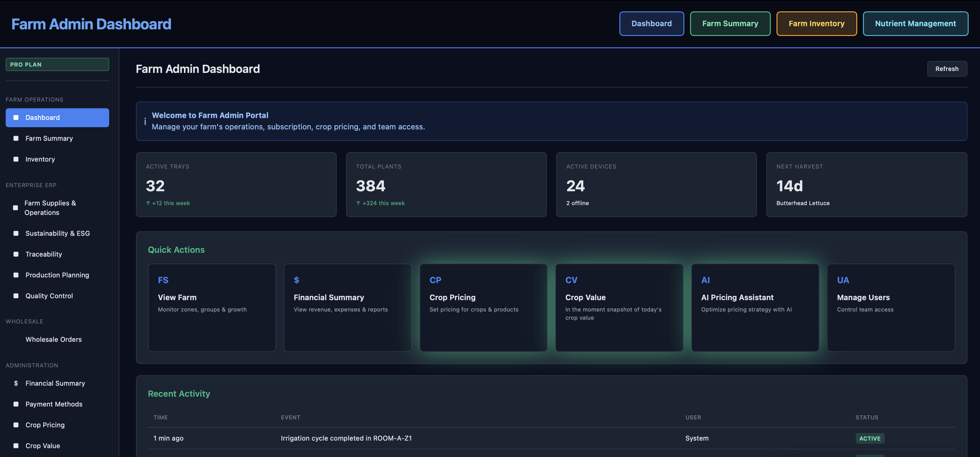980x457 pixels.
Task: Select the Inventory icon under Farm Operations
Action: (x=15, y=159)
